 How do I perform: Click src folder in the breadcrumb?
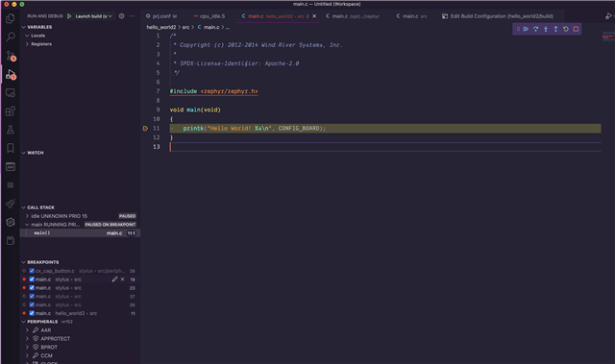(x=185, y=27)
